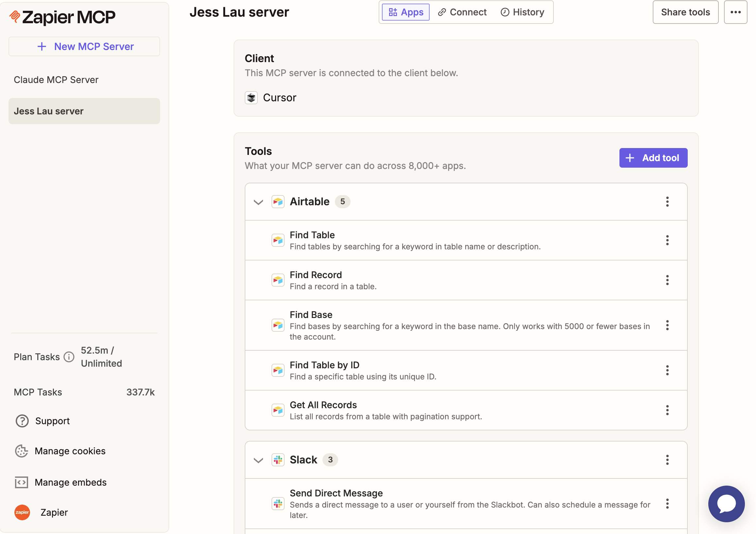Click the Jess Lau server page title
Image resolution: width=756 pixels, height=534 pixels.
pyautogui.click(x=239, y=12)
